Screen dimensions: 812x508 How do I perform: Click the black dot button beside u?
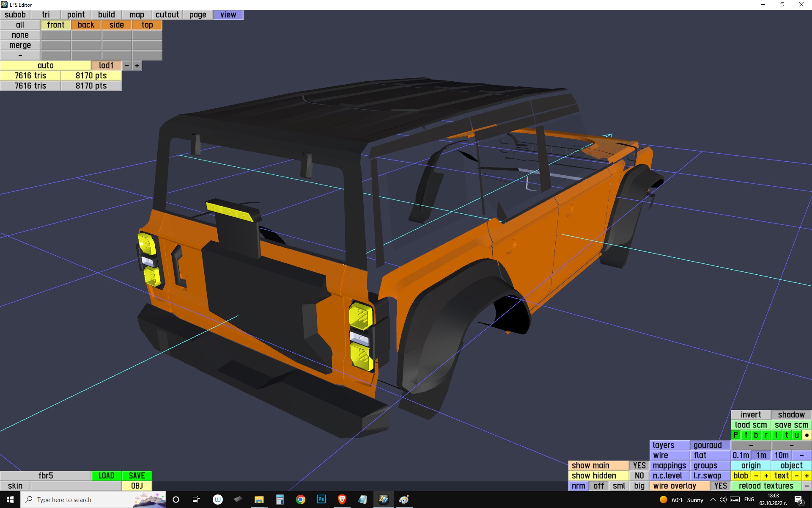click(x=807, y=435)
